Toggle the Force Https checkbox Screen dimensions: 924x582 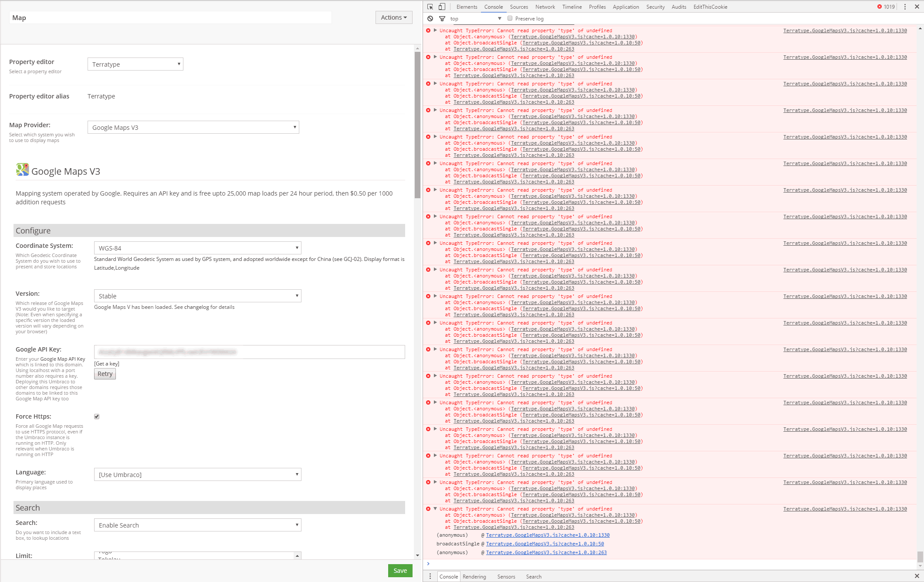pos(97,416)
